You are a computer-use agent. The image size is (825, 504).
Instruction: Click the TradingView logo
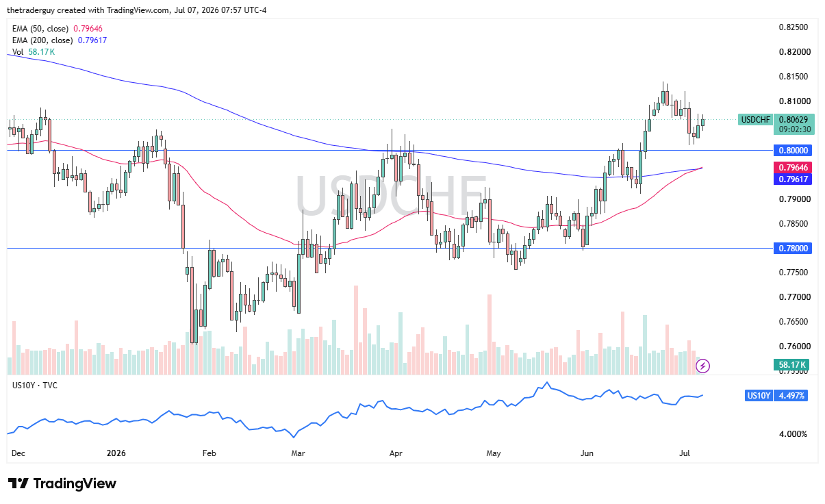tap(62, 483)
